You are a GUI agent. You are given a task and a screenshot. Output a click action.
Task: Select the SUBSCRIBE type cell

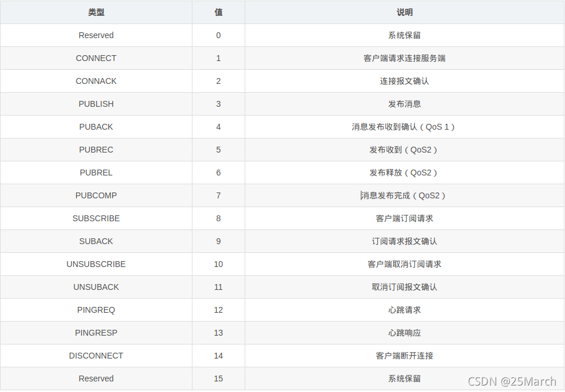pyautogui.click(x=96, y=218)
